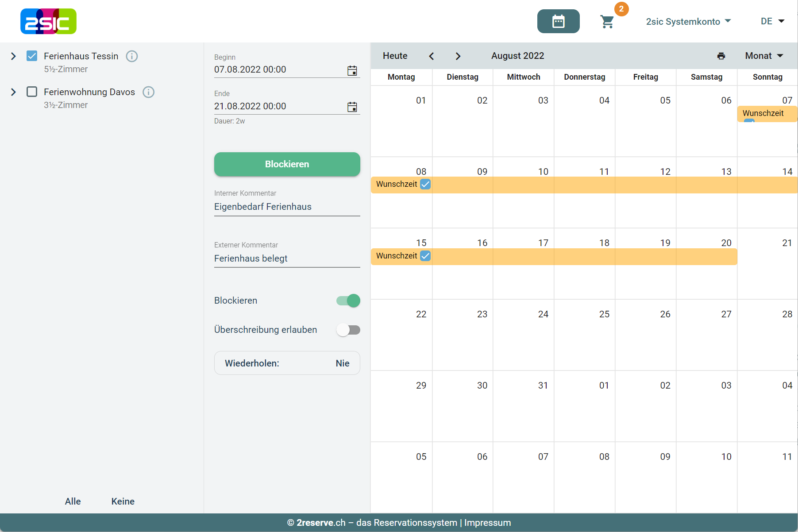Viewport: 798px width, 532px height.
Task: Open date picker for Ende field
Action: coord(352,107)
